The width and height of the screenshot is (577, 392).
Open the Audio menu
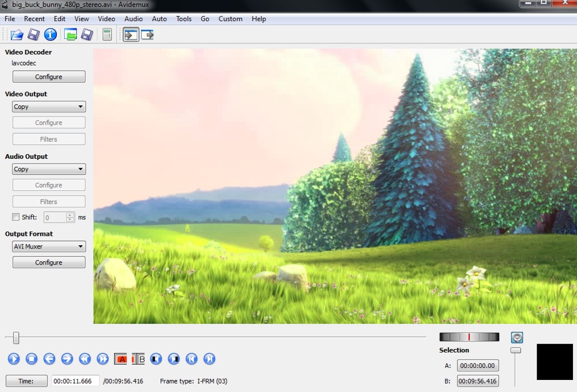[134, 19]
